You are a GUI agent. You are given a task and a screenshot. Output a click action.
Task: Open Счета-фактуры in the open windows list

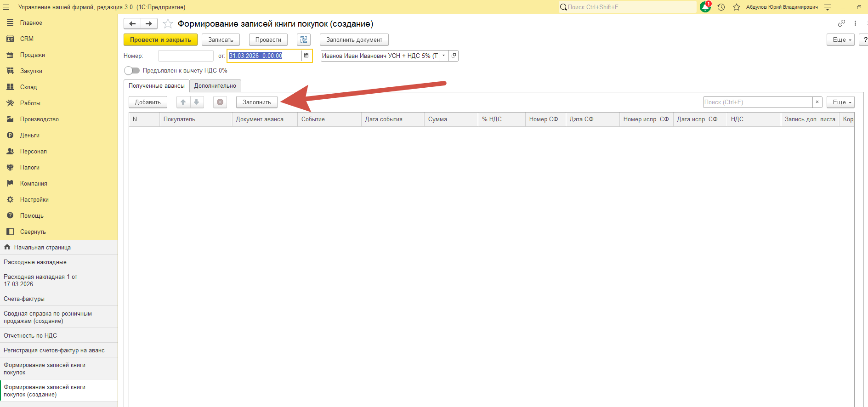pos(24,299)
